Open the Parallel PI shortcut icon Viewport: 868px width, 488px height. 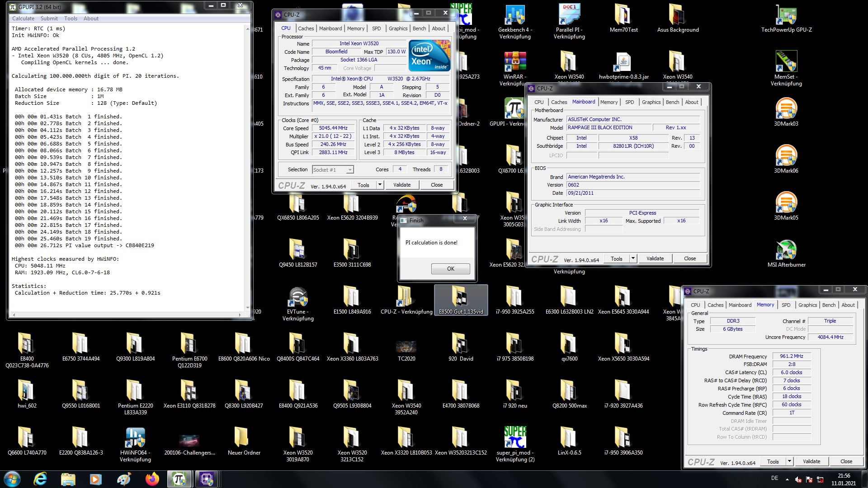[569, 21]
